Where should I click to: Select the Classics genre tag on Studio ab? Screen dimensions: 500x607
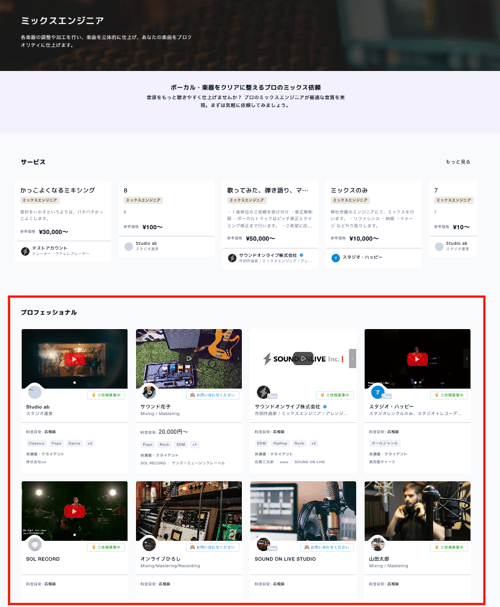pos(37,443)
